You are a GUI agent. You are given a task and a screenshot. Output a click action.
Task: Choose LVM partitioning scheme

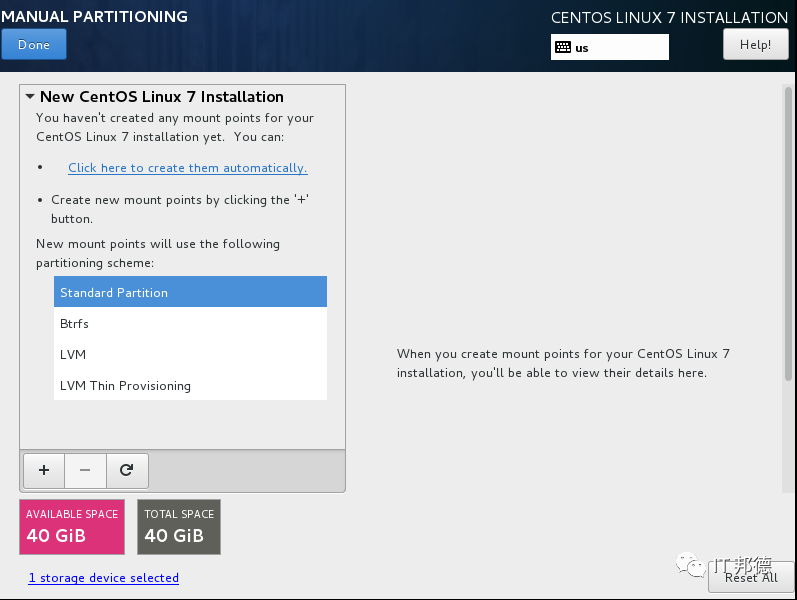[x=190, y=354]
